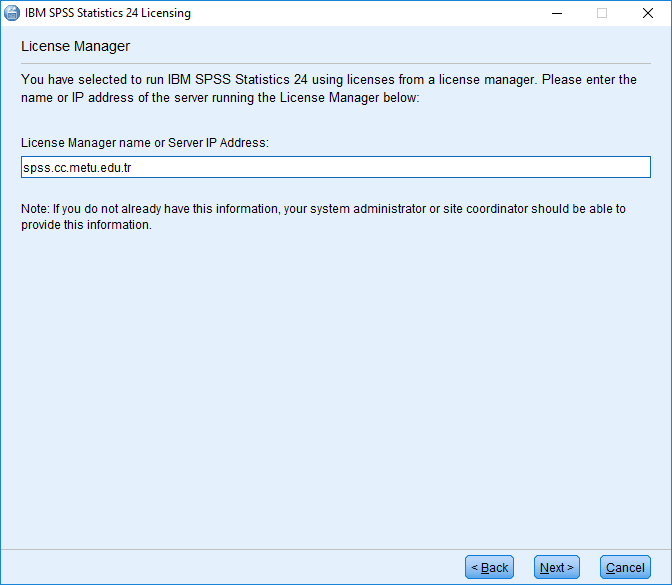Click the blank panel area below the note

336,386
